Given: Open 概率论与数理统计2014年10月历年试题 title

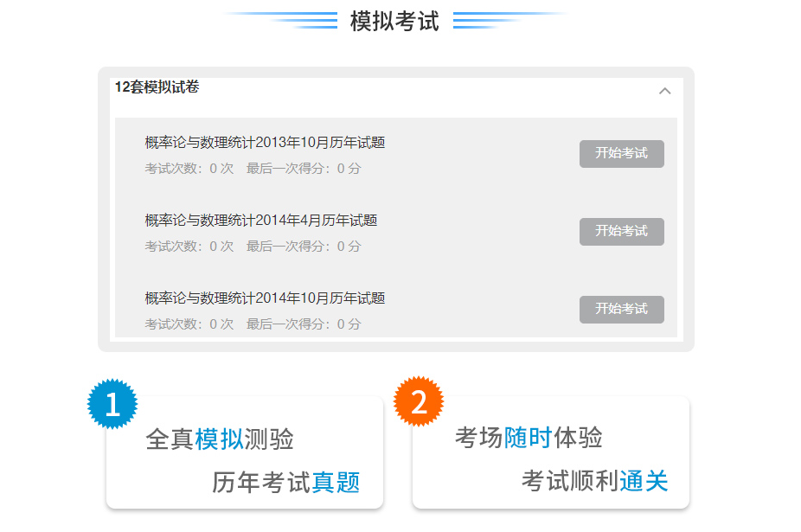Looking at the screenshot, I should click(265, 298).
